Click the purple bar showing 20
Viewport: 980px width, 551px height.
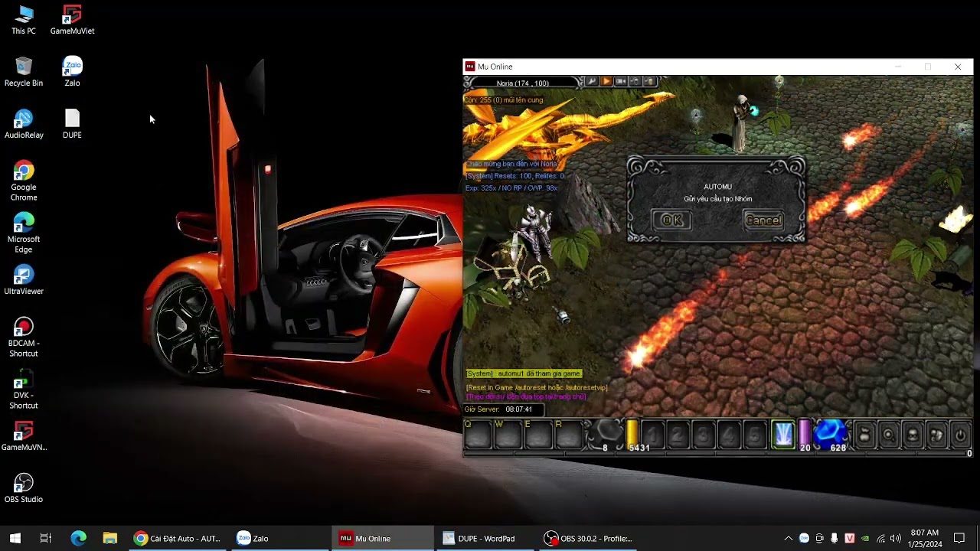[x=805, y=435]
